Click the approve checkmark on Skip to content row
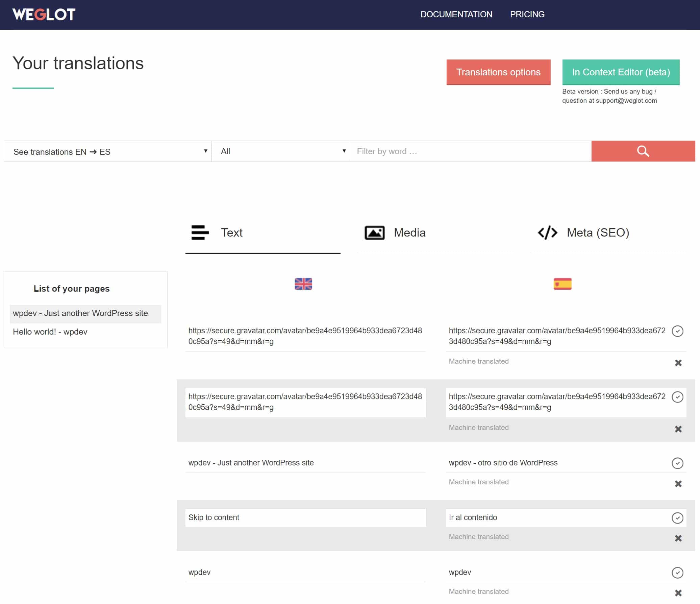This screenshot has height=604, width=700. coord(677,517)
